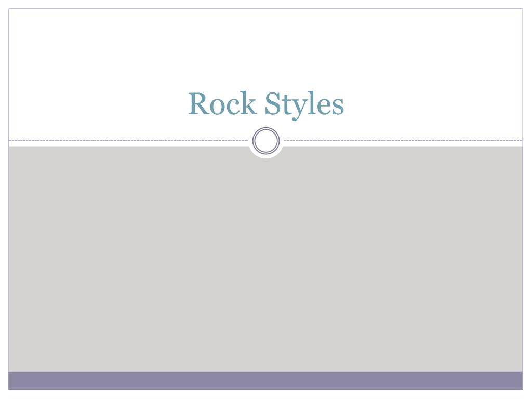
Task: Click the capital "S" in Styles
Action: (x=273, y=103)
